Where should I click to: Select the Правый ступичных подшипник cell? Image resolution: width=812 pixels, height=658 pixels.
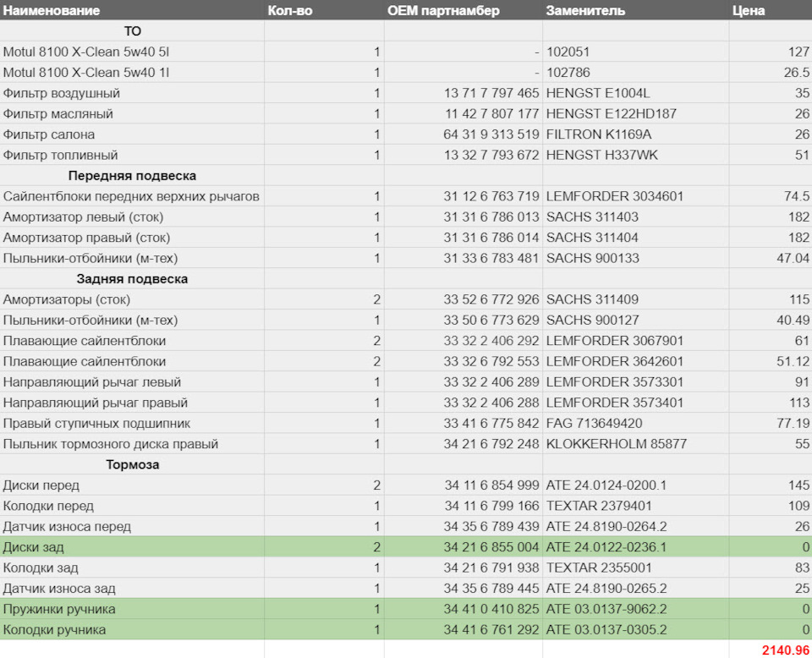96,423
